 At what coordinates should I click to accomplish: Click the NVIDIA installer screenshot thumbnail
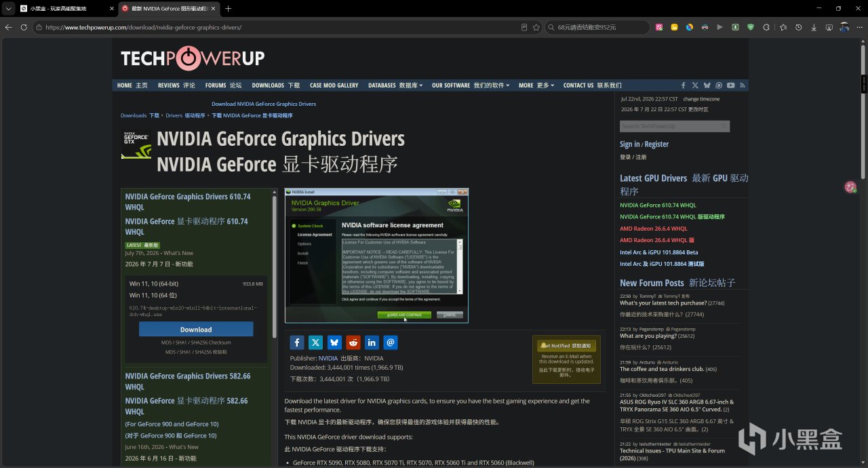coord(376,256)
